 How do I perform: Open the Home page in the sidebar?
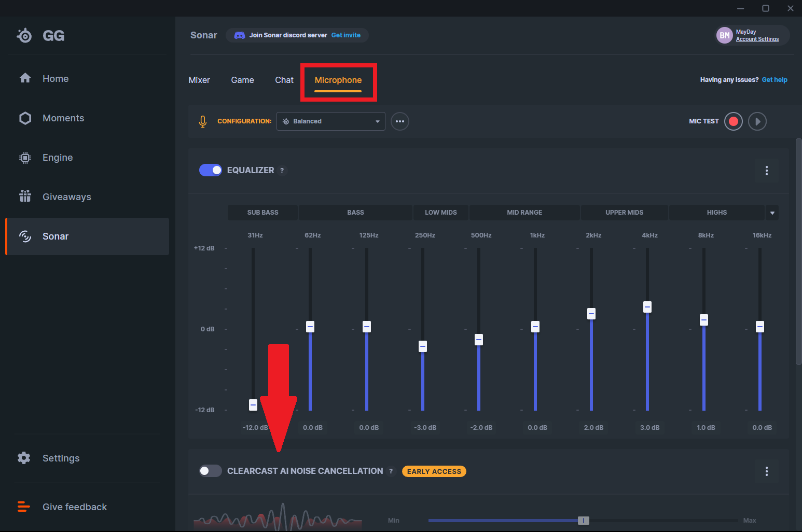(x=87, y=78)
